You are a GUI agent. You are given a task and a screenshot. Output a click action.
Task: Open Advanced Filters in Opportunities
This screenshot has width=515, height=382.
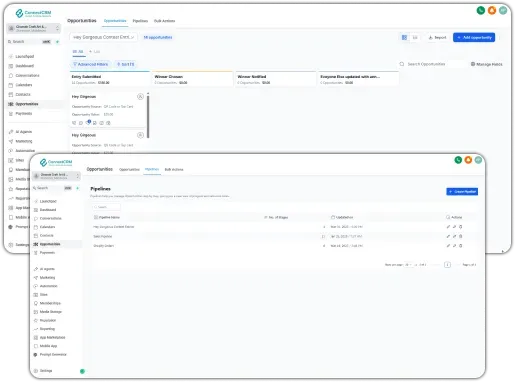click(x=90, y=64)
